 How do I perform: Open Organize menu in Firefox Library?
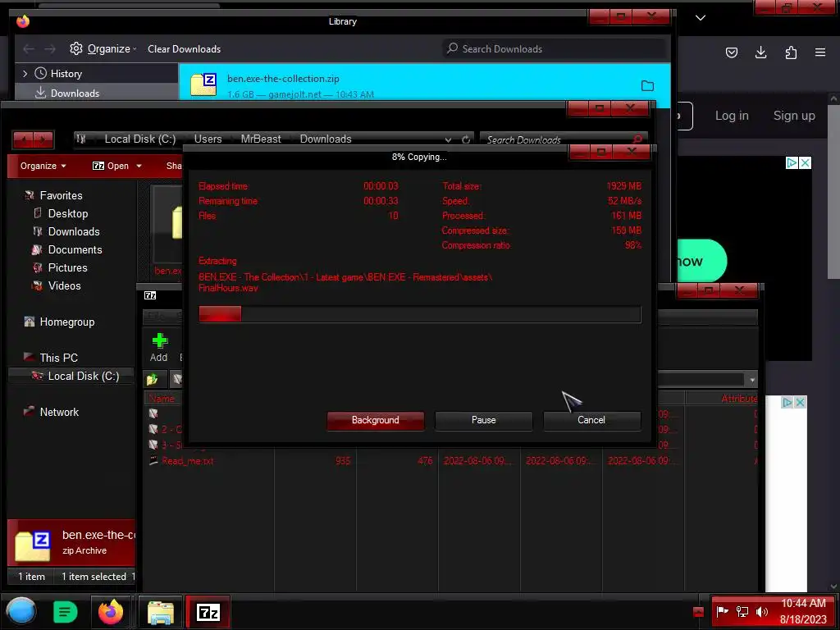[x=103, y=48]
